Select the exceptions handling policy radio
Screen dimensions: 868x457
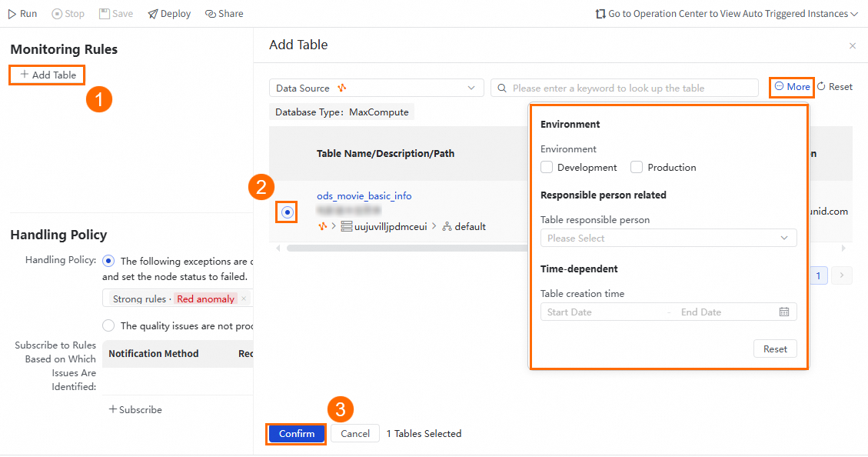tap(108, 261)
